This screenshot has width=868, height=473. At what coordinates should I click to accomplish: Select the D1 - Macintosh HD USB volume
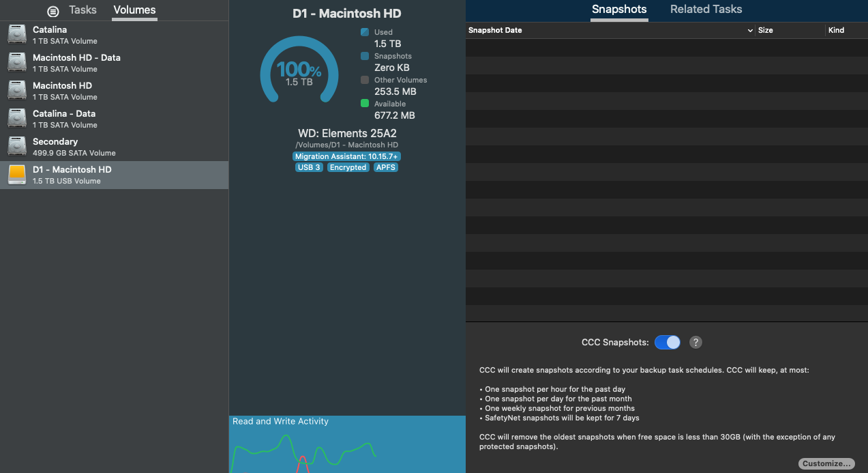point(114,175)
